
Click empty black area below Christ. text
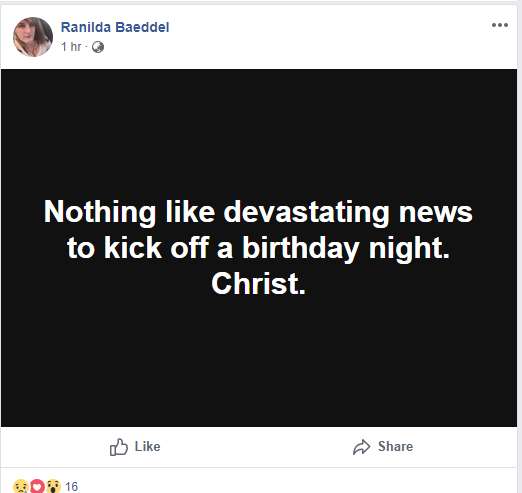pos(259,362)
